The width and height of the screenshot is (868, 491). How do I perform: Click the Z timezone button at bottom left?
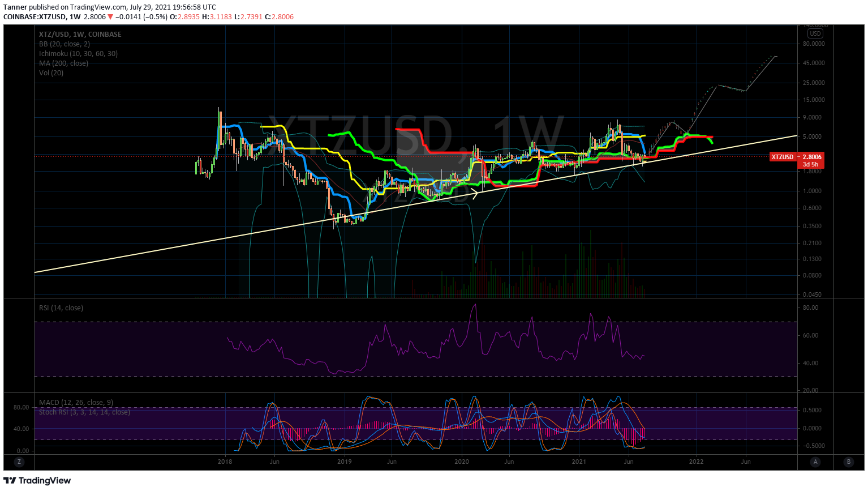click(19, 462)
